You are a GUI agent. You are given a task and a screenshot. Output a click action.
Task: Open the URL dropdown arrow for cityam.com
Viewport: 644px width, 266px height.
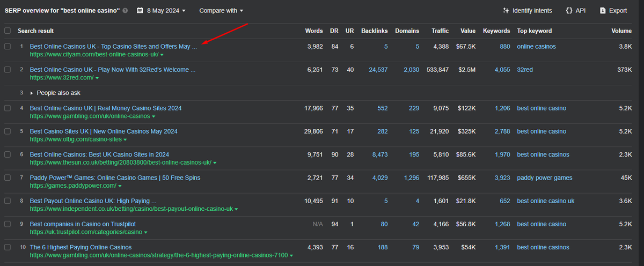[162, 55]
